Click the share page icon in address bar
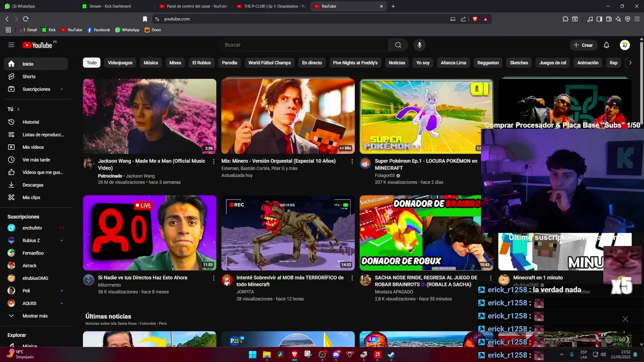The image size is (644, 362). pos(463,19)
